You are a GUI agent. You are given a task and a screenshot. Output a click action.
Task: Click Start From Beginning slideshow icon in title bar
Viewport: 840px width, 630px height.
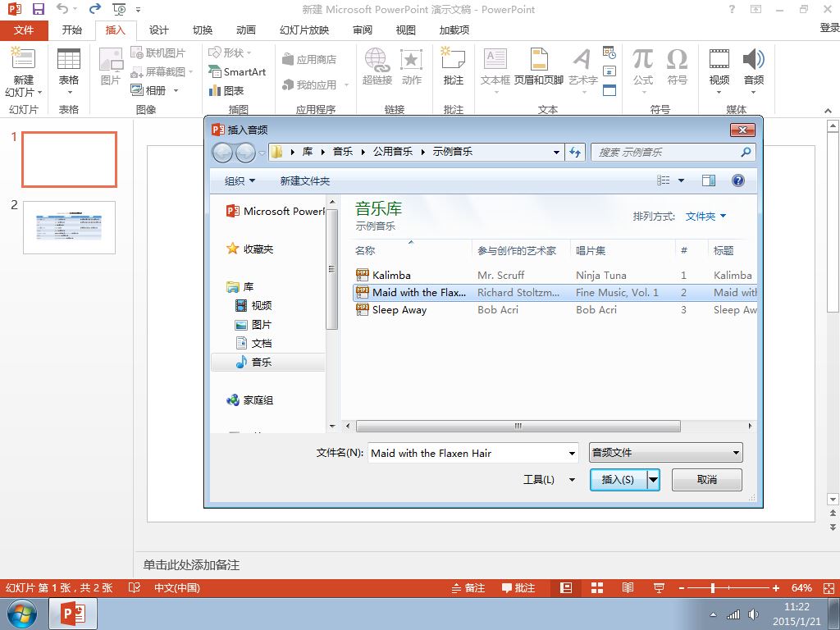[119, 9]
